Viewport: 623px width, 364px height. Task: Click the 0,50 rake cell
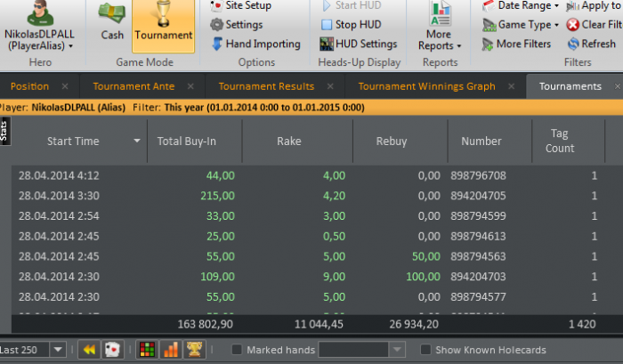(334, 236)
